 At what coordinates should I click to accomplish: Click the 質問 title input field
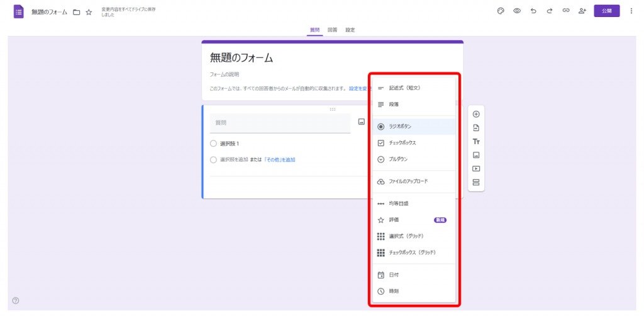(280, 123)
